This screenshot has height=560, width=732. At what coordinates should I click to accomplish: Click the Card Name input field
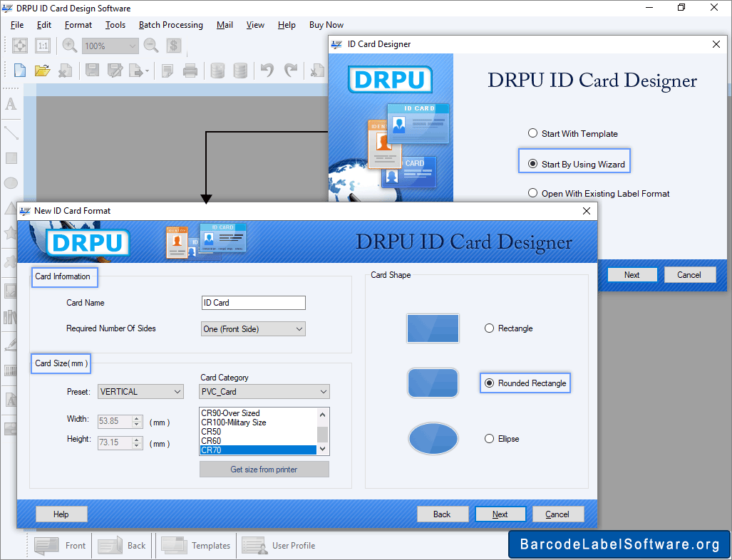pyautogui.click(x=254, y=302)
